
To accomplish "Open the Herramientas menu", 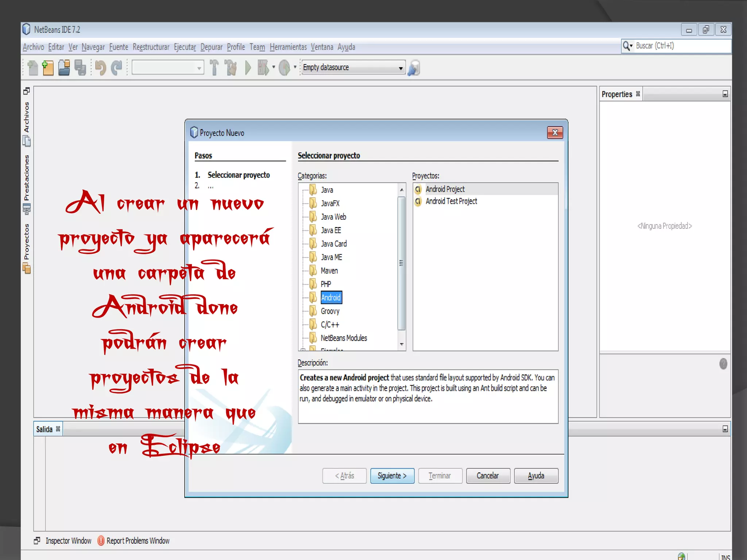I will click(x=288, y=47).
